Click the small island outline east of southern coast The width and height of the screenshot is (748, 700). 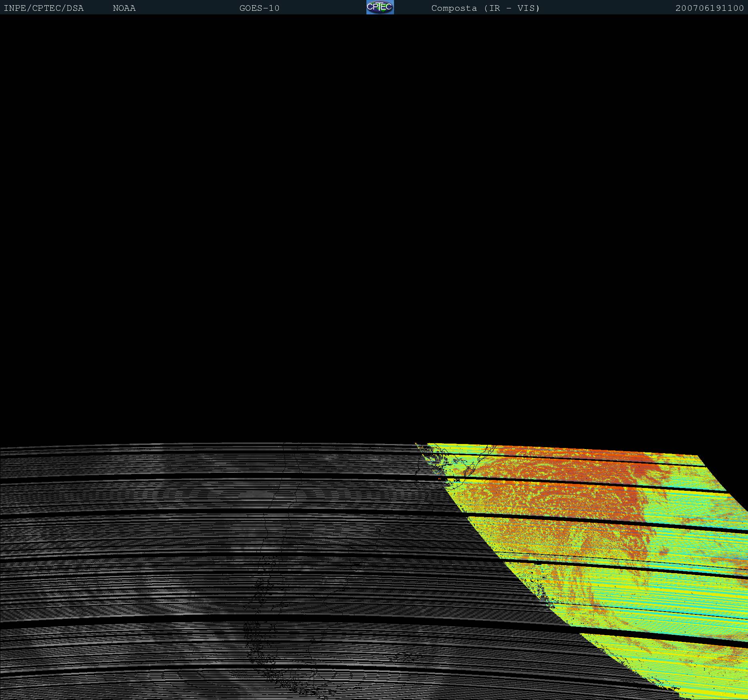408,656
